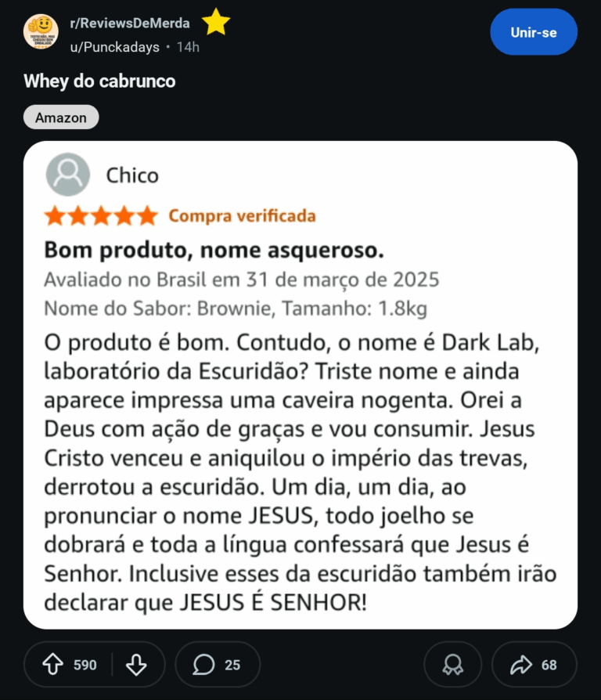Click the 590 vote count
The image size is (601, 700).
pyautogui.click(x=85, y=665)
